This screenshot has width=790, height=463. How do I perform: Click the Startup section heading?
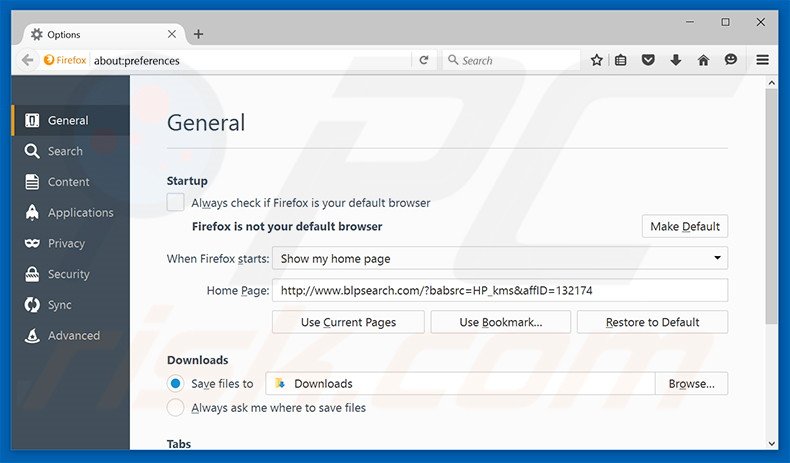(x=187, y=181)
